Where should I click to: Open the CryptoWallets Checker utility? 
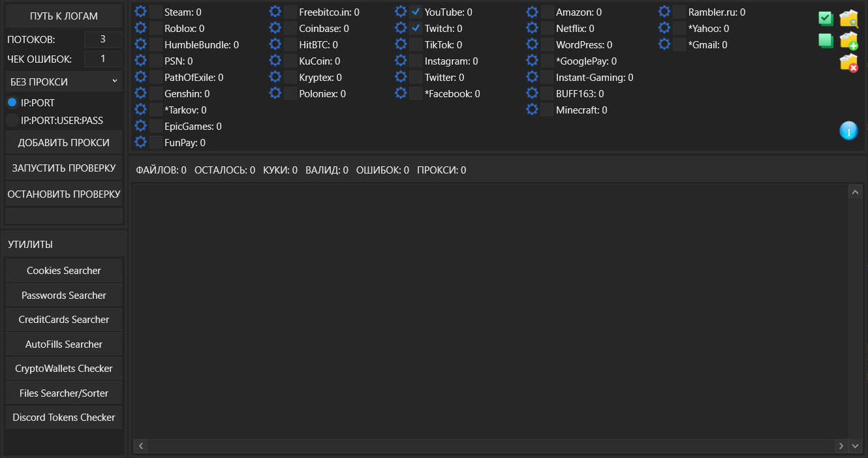64,369
